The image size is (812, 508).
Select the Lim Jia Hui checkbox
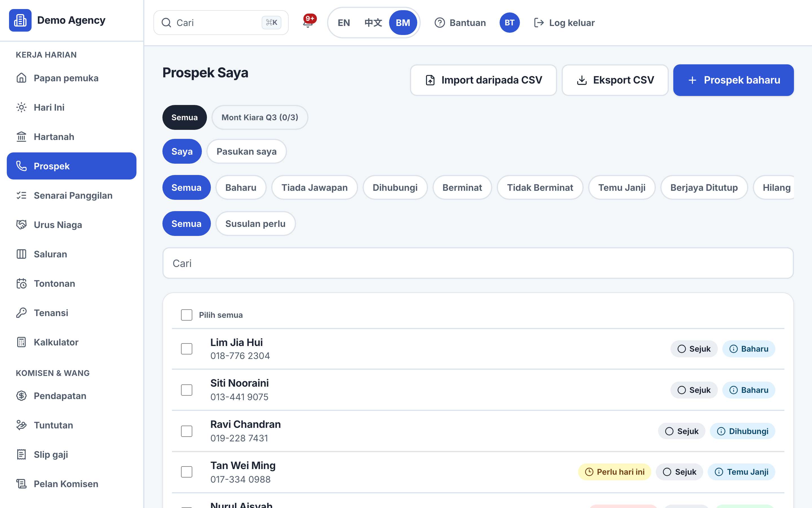(187, 349)
